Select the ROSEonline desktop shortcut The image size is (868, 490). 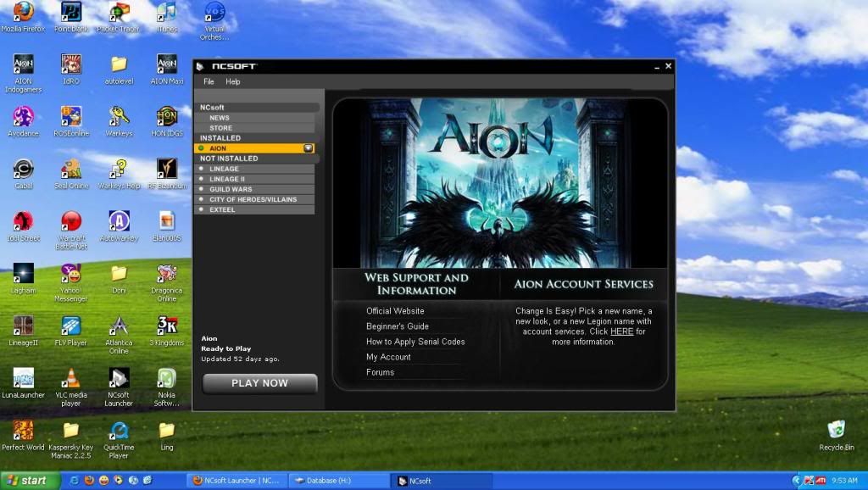(71, 121)
